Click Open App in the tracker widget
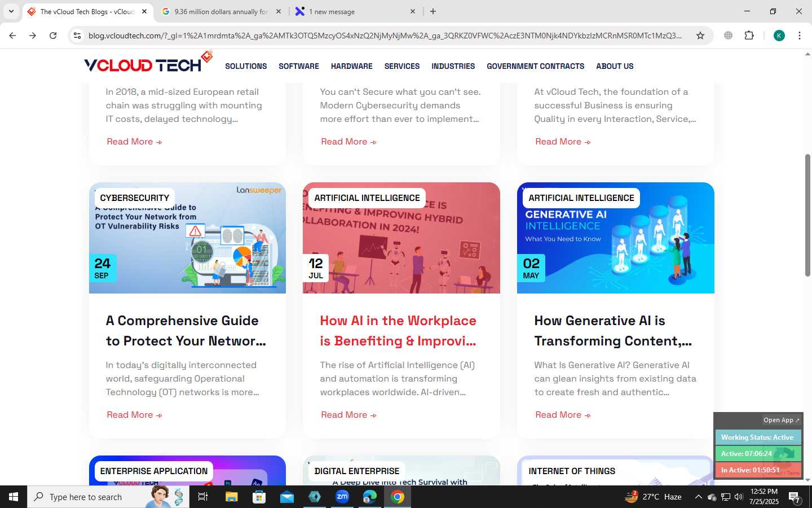This screenshot has height=508, width=812. [781, 420]
